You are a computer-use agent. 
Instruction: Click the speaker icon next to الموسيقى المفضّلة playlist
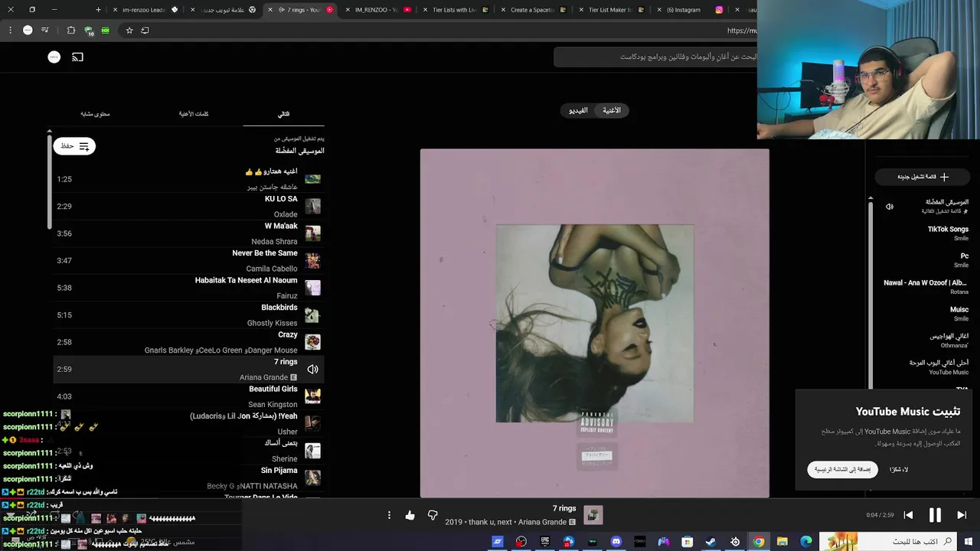pos(890,207)
